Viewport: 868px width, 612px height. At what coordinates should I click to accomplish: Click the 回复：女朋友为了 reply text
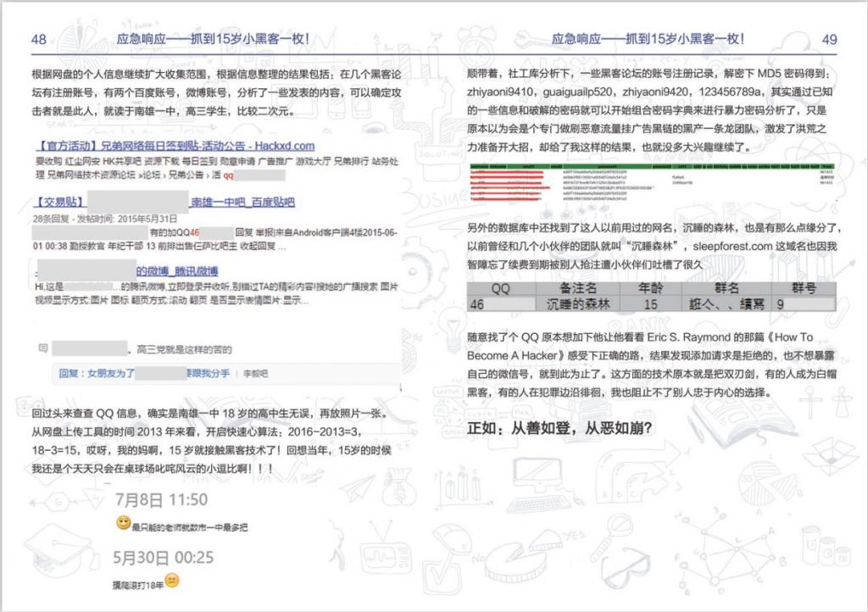click(x=110, y=372)
